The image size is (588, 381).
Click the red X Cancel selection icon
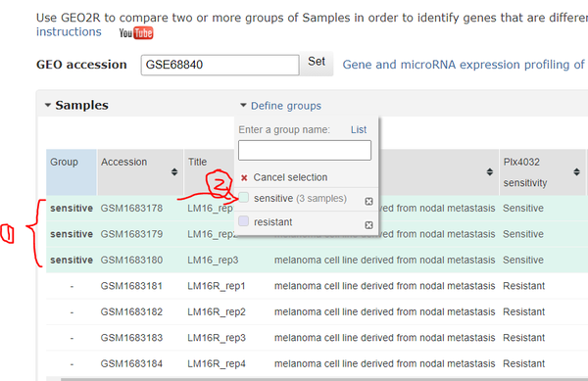(244, 177)
